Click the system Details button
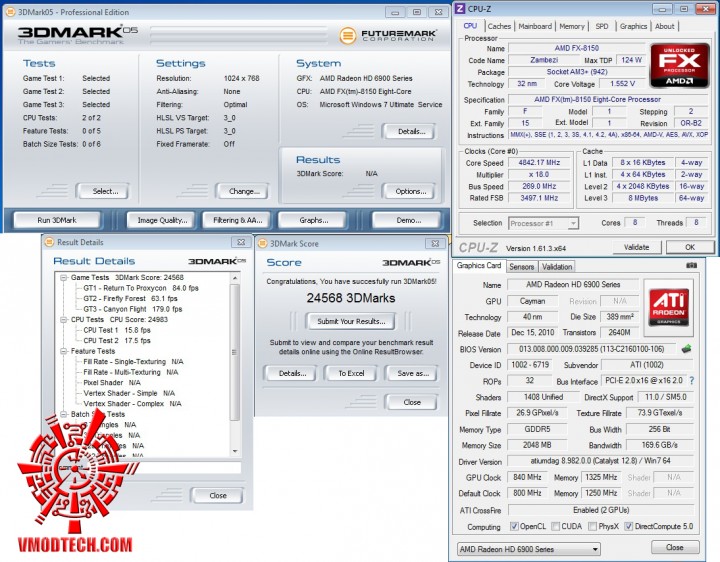The image size is (720, 562). (x=410, y=131)
